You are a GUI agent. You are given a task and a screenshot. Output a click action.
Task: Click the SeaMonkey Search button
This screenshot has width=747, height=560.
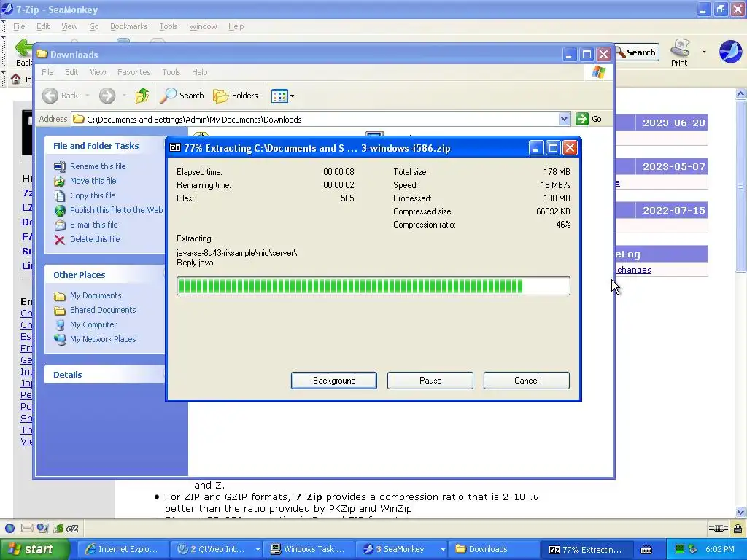point(635,52)
